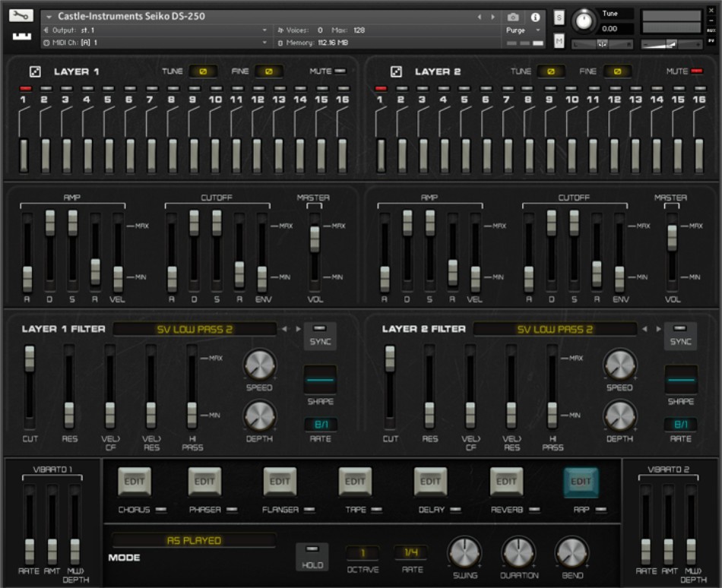The image size is (722, 588).
Task: Click Edit button above Flanger
Action: pyautogui.click(x=280, y=481)
